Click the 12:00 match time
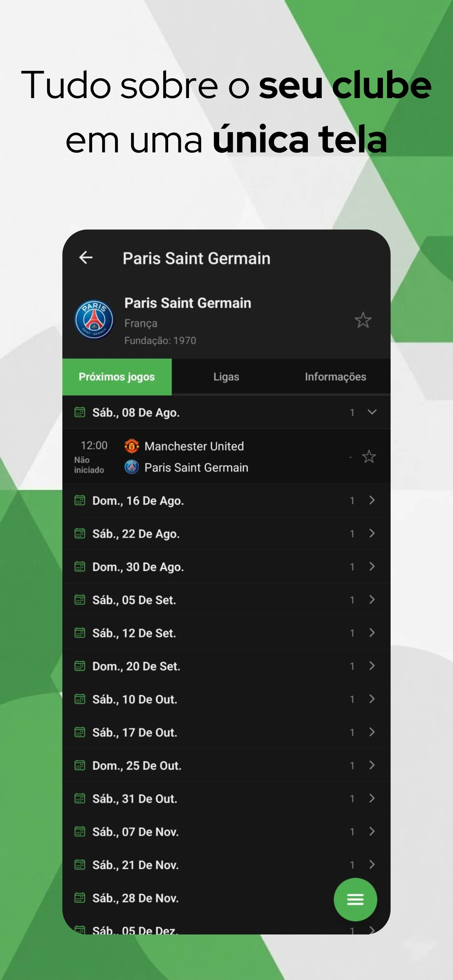 tap(94, 445)
